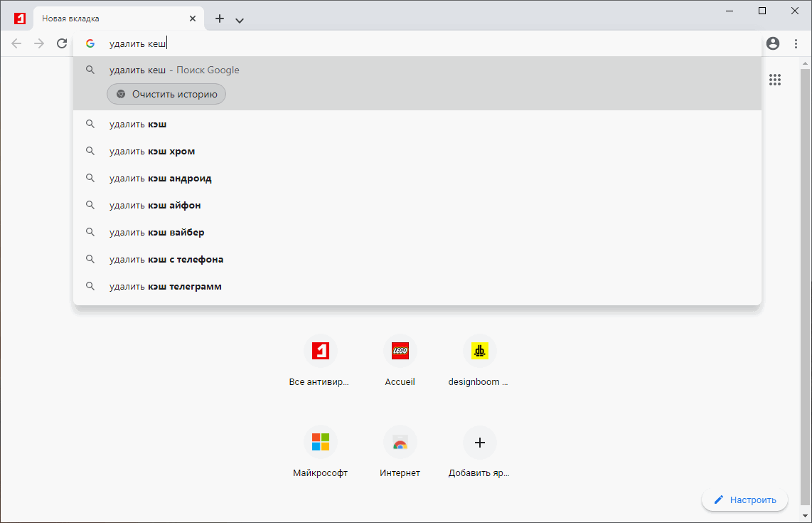Reload the current page
The width and height of the screenshot is (812, 523).
tap(62, 43)
